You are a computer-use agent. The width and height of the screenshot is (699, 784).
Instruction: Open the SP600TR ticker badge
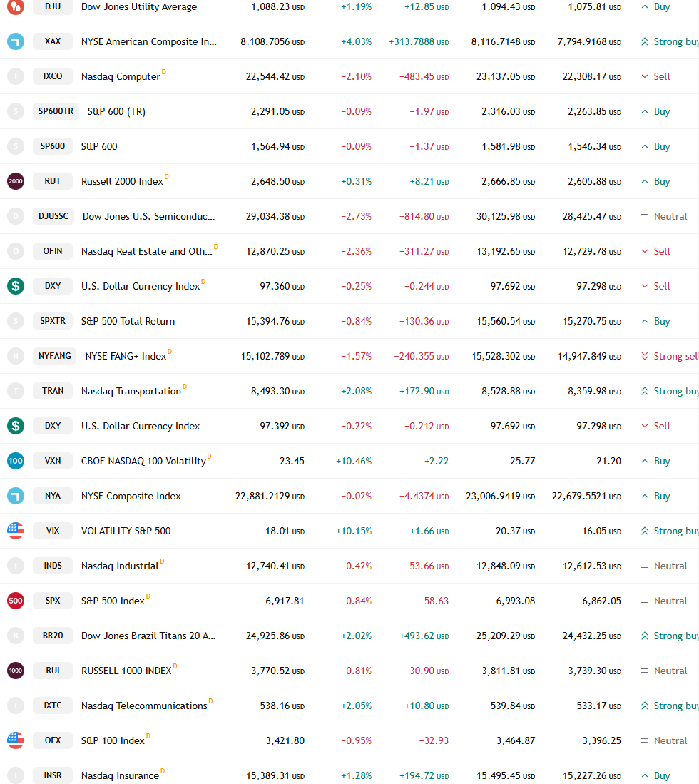56,111
